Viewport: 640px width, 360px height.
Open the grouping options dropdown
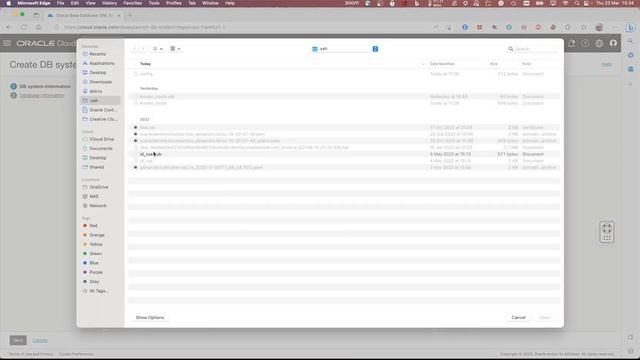pos(176,49)
